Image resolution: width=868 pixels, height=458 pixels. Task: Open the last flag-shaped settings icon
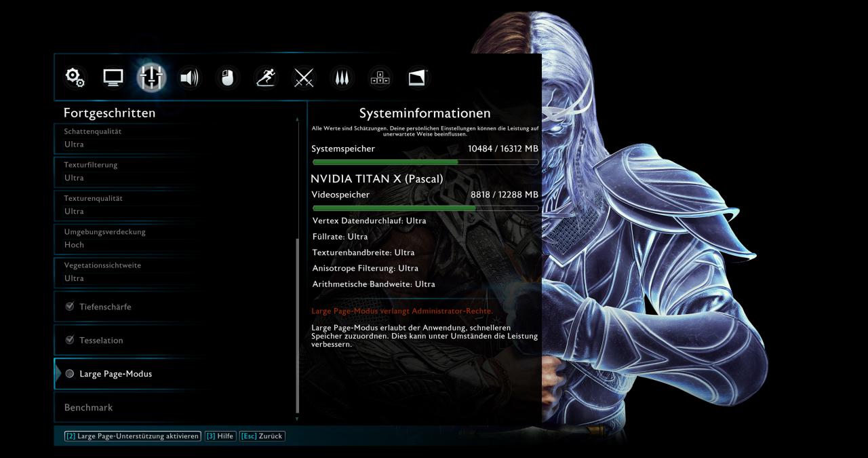pos(418,78)
